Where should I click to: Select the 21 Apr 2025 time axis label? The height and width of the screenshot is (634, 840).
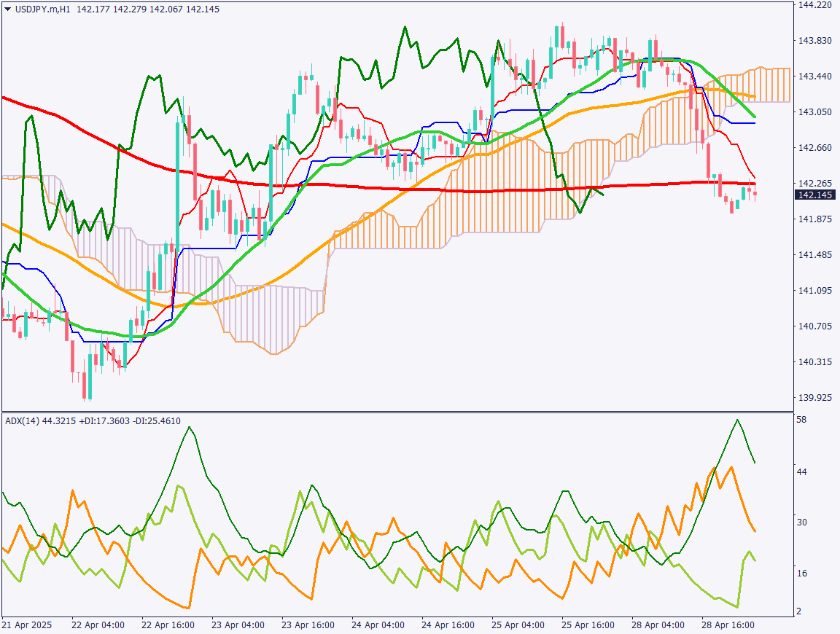click(27, 625)
